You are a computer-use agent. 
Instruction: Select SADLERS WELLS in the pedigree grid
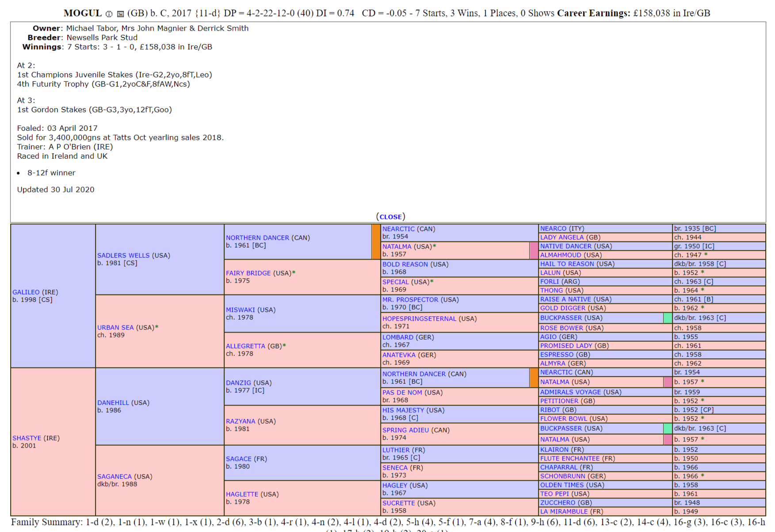pyautogui.click(x=123, y=255)
